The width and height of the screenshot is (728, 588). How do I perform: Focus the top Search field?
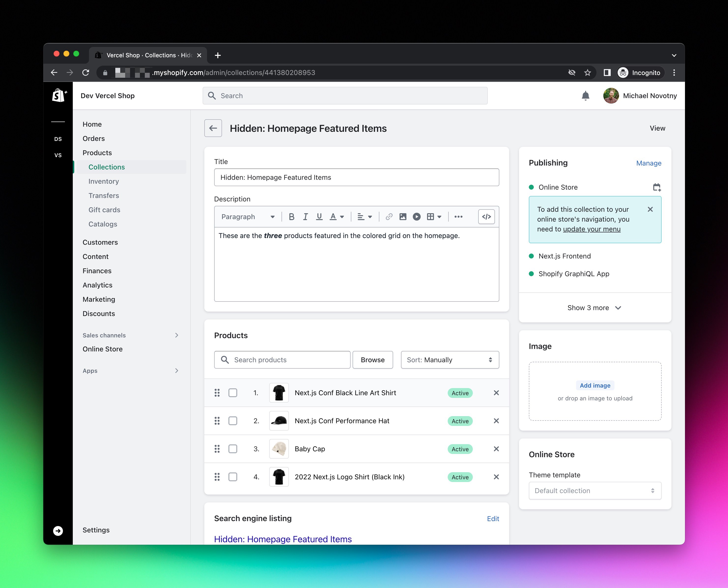tap(345, 96)
